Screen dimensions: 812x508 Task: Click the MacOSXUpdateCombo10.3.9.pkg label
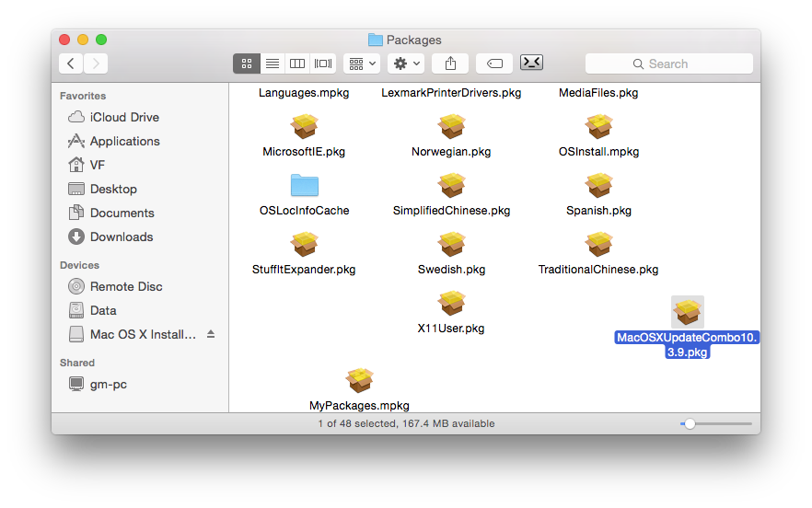687,345
